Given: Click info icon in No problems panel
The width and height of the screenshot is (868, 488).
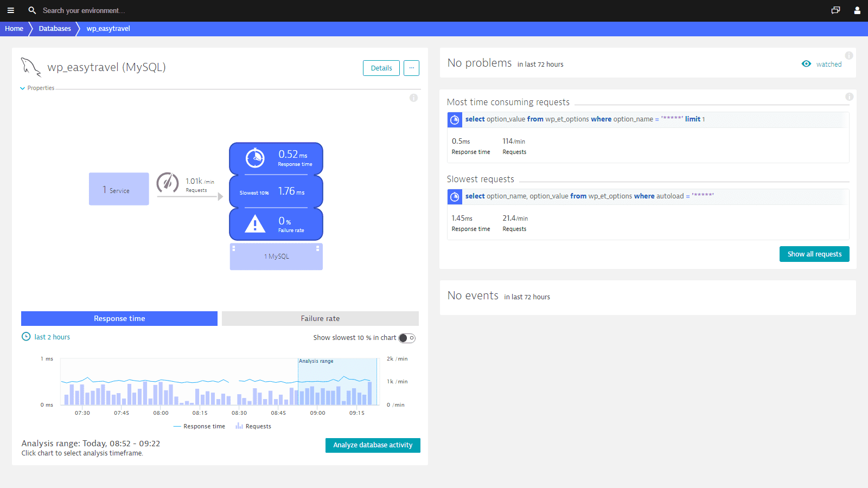Looking at the screenshot, I should [849, 55].
